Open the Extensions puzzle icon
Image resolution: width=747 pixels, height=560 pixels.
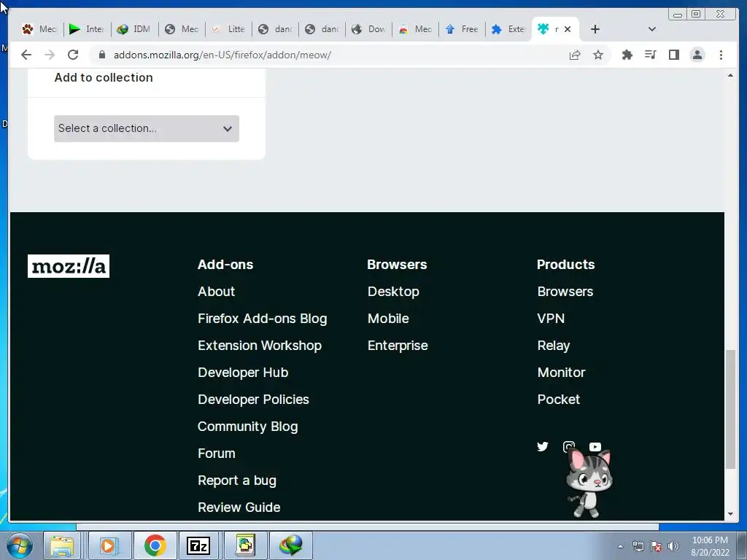pyautogui.click(x=627, y=55)
